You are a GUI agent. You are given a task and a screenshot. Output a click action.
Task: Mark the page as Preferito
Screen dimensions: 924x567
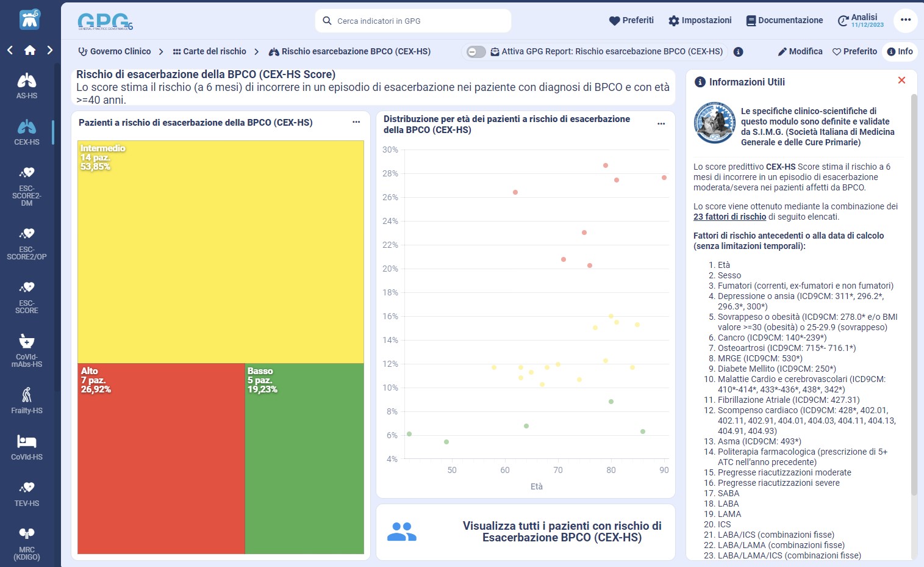tap(854, 52)
